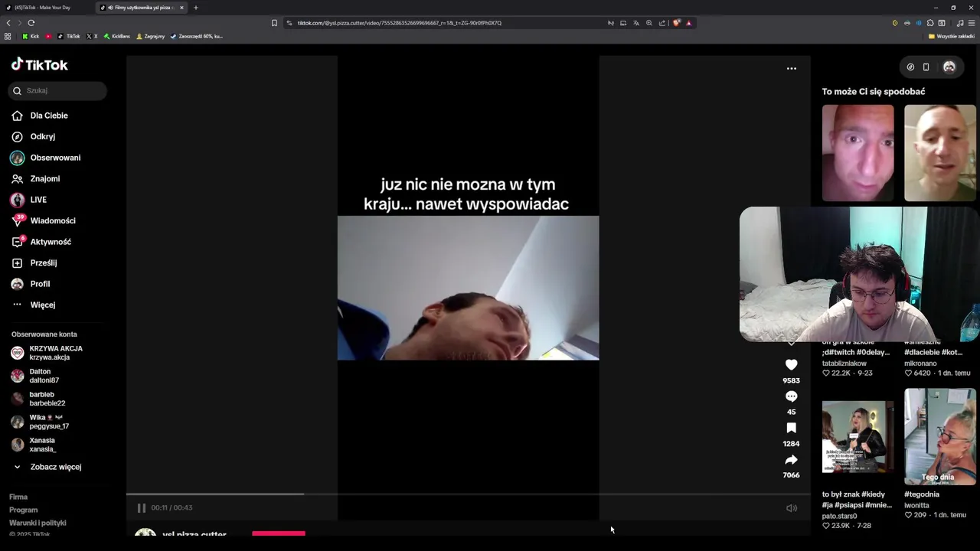Click the share page icon in address bar
980x551 pixels.
tap(662, 23)
